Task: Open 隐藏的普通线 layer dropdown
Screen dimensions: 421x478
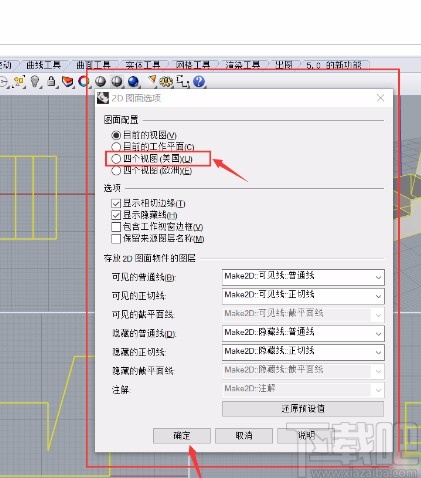Action: 303,333
